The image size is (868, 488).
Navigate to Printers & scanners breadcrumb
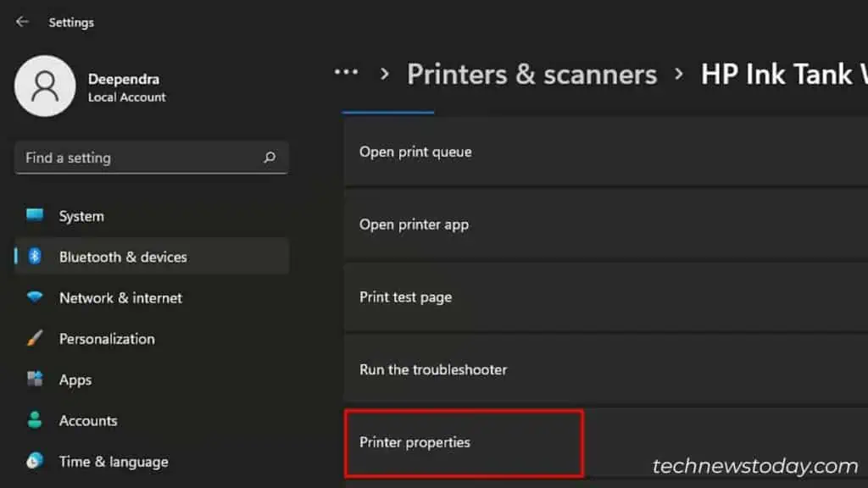pyautogui.click(x=532, y=75)
